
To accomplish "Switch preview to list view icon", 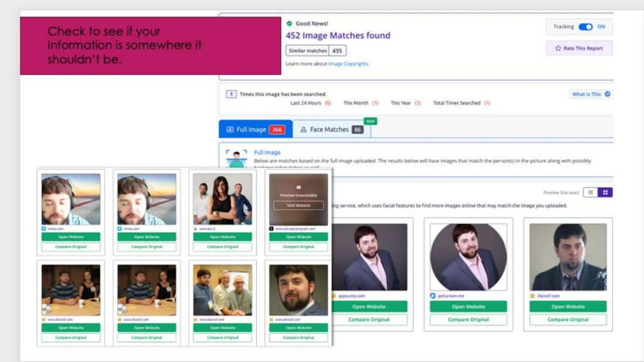I will pos(591,192).
